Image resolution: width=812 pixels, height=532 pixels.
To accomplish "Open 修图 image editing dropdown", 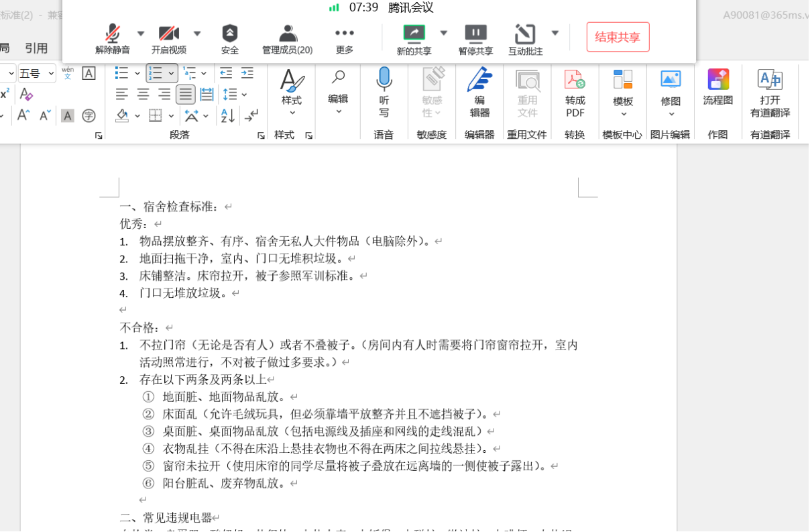I will pyautogui.click(x=671, y=93).
